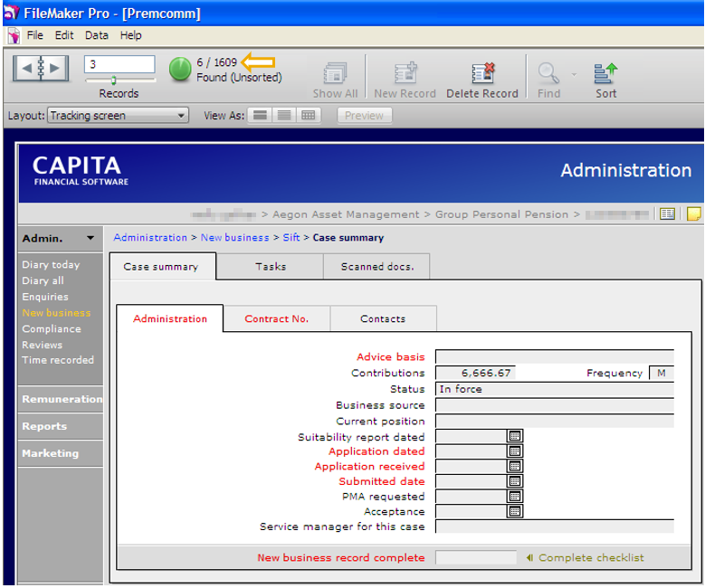This screenshot has width=705, height=588.
Task: Switch to View As Form
Action: pyautogui.click(x=259, y=116)
